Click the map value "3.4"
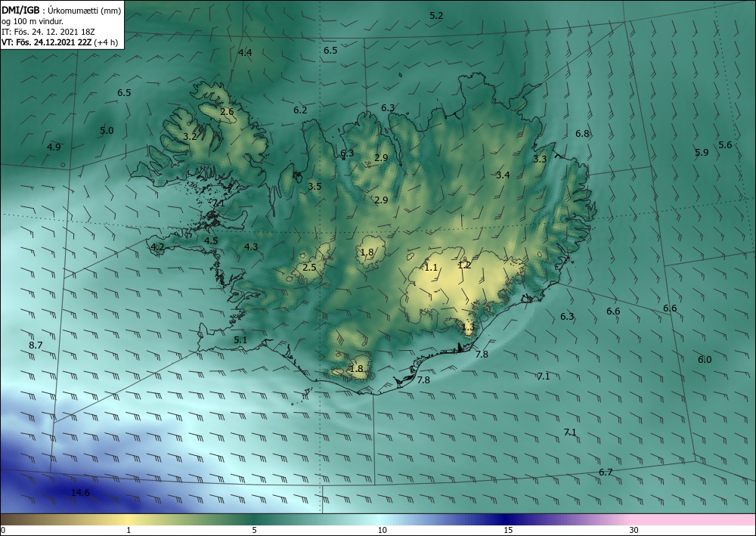 point(503,175)
